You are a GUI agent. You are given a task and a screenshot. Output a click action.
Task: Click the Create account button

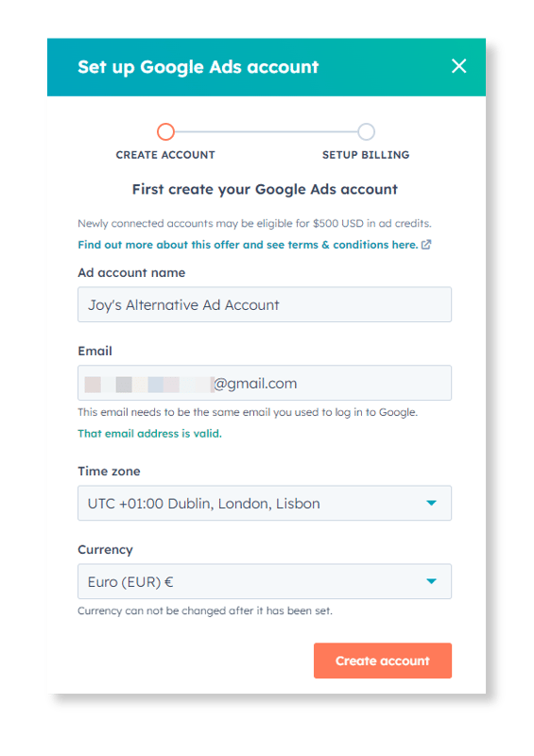(x=383, y=661)
